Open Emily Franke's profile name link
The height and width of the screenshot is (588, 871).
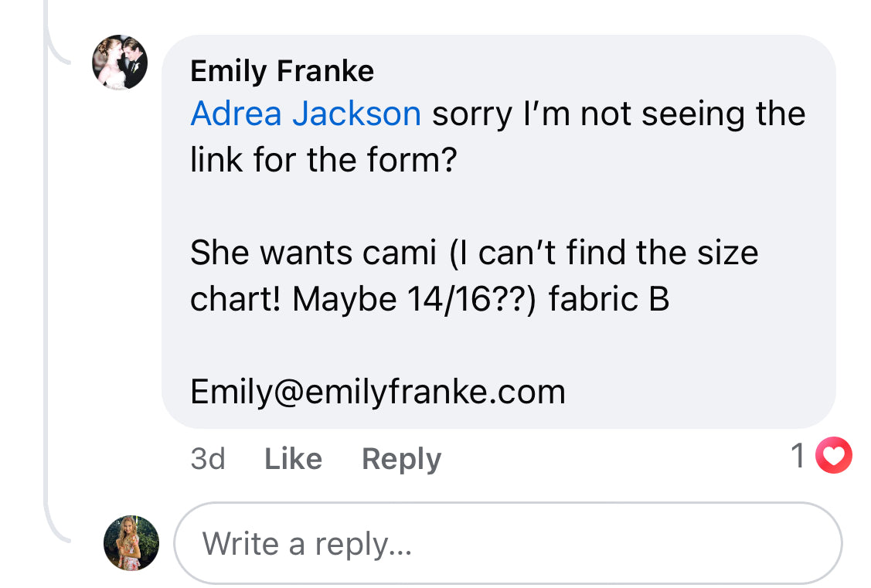[x=282, y=71]
